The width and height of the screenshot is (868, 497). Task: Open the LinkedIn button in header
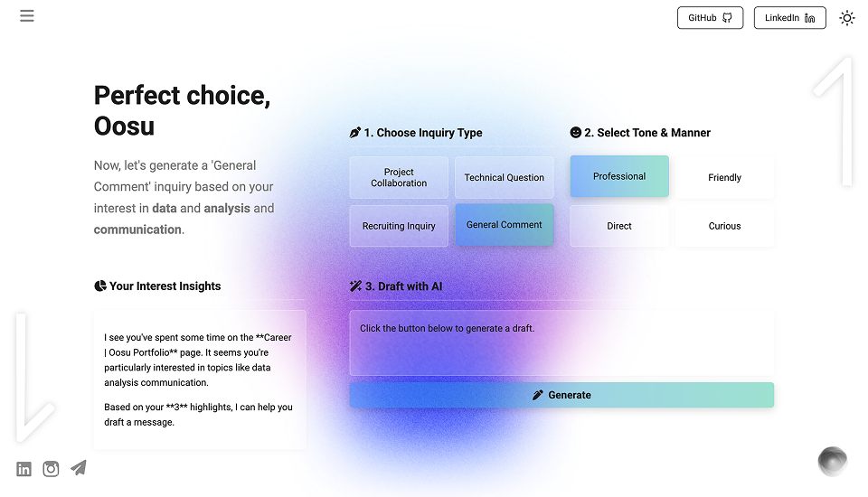pyautogui.click(x=790, y=18)
